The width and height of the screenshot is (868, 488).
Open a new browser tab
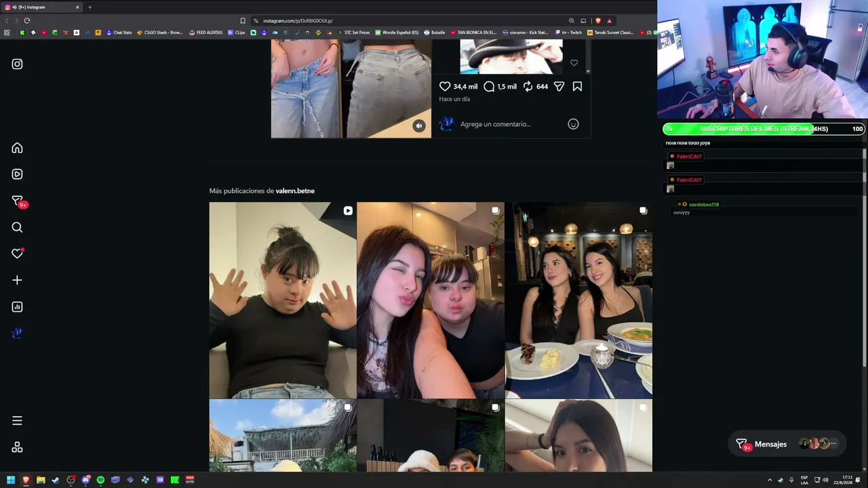click(x=90, y=7)
